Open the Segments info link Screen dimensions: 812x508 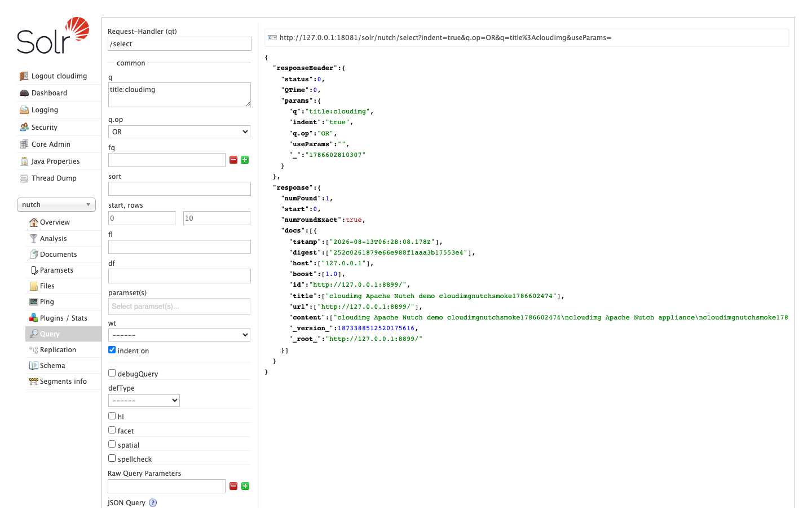[x=63, y=382]
